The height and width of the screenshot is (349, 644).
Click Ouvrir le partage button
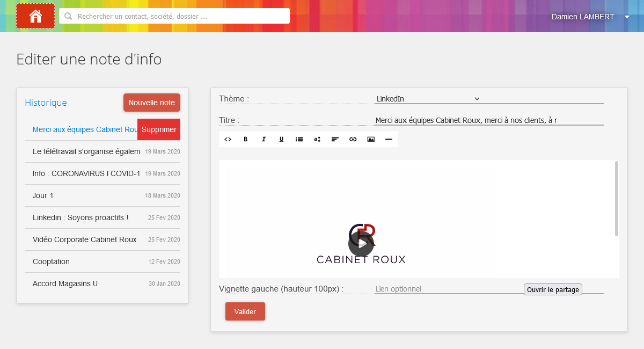pyautogui.click(x=553, y=289)
